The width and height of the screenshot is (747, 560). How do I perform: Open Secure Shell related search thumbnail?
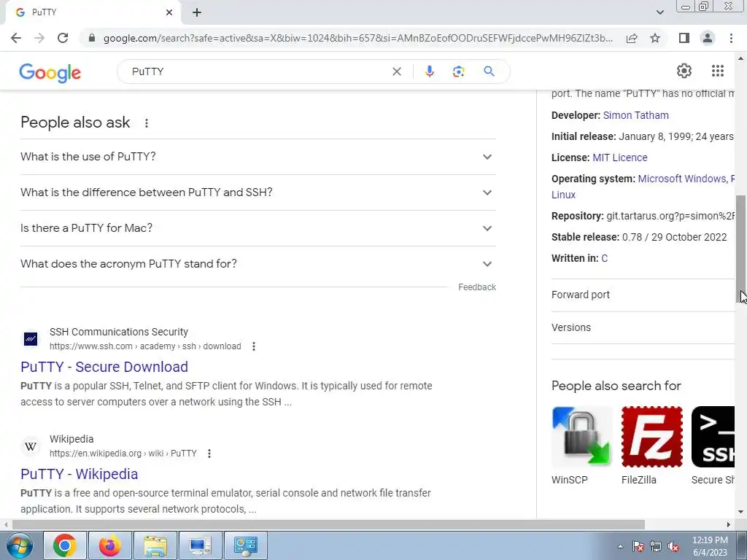(713, 437)
